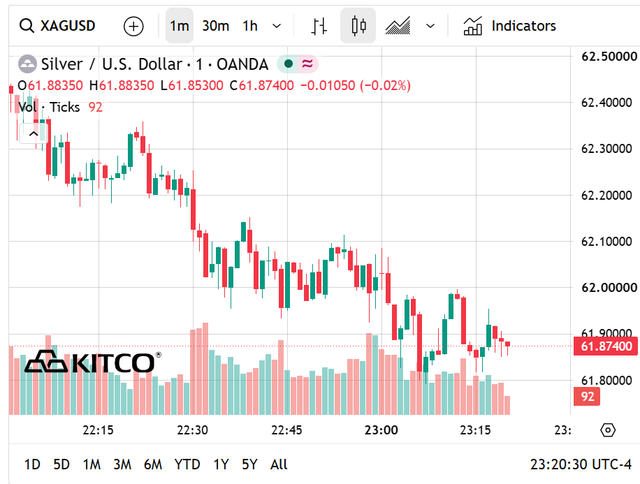Click the 23:00 time axis label
The width and height of the screenshot is (640, 484).
pos(381,430)
